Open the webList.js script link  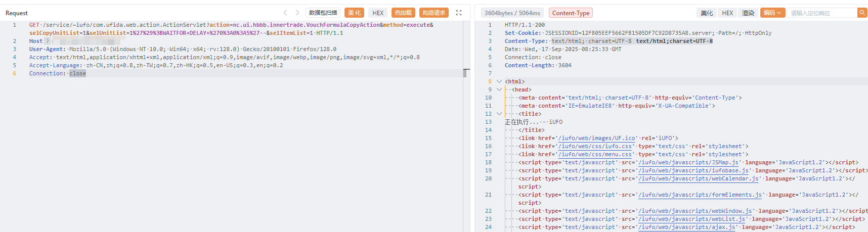pos(692,219)
